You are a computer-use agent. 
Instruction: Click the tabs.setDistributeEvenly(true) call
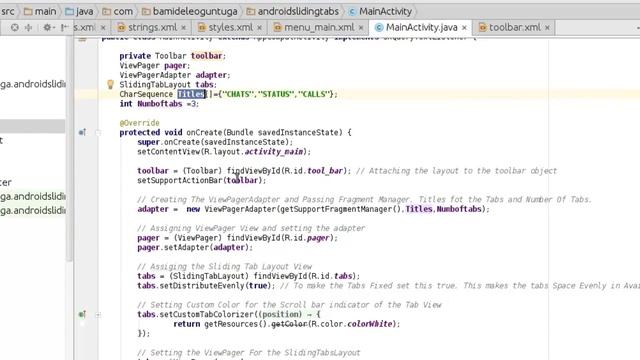pos(206,286)
